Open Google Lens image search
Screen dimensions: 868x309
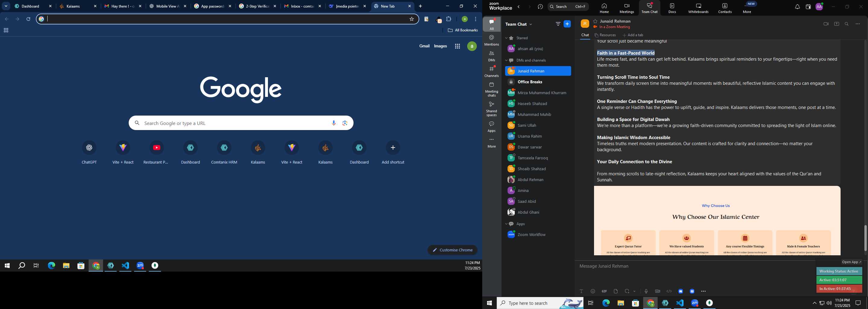[x=345, y=123]
